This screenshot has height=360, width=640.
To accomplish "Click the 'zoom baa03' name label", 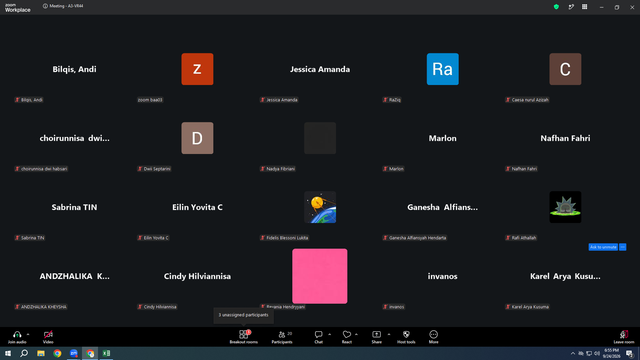I will (150, 100).
